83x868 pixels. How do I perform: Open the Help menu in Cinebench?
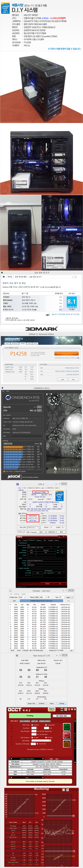click(x=7, y=391)
